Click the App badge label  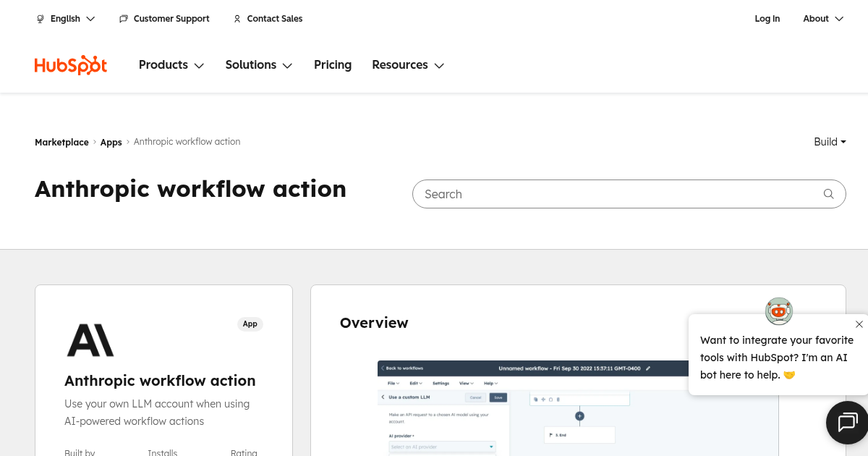point(250,324)
